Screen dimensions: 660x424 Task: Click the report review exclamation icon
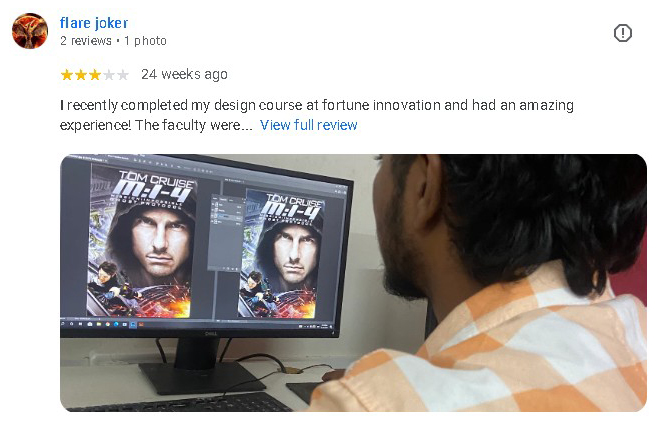pyautogui.click(x=623, y=33)
